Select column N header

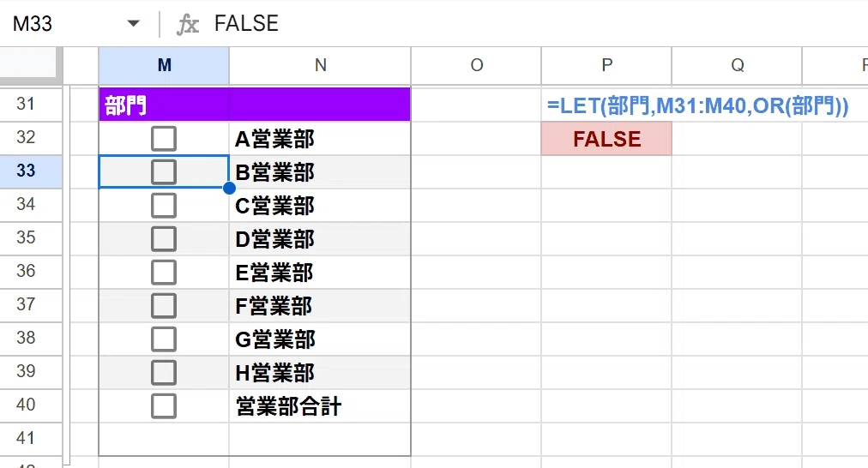pos(320,65)
